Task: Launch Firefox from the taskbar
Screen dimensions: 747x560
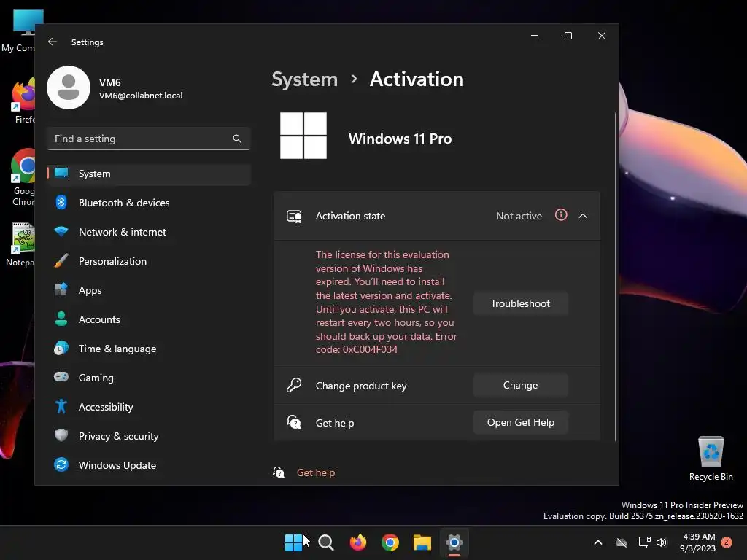Action: 357,542
